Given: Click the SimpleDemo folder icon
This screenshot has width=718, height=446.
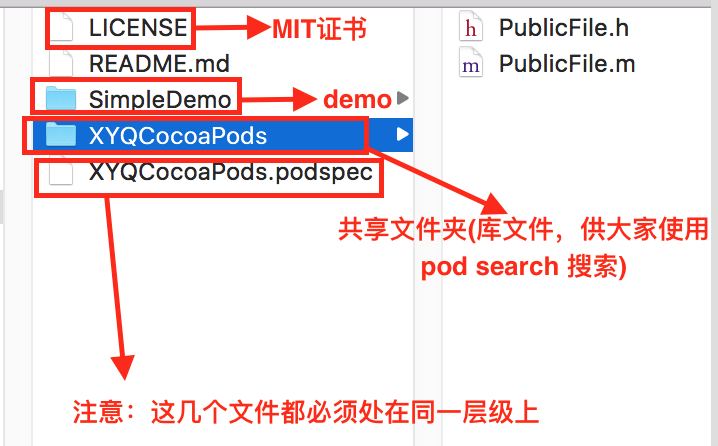Looking at the screenshot, I should (61, 98).
